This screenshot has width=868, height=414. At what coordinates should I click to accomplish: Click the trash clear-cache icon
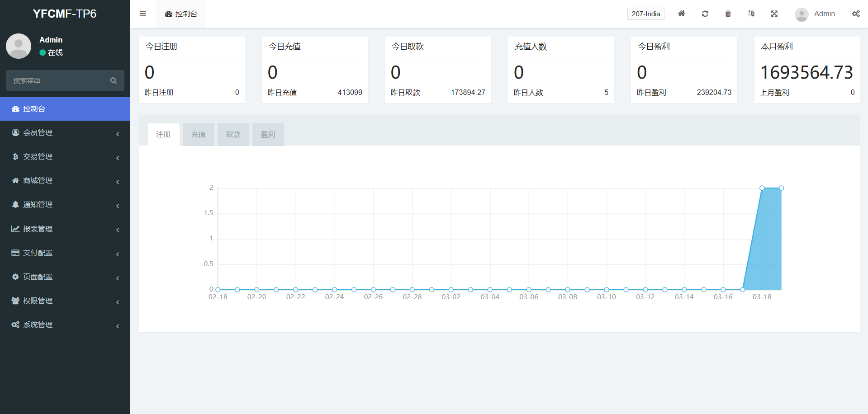click(x=728, y=14)
